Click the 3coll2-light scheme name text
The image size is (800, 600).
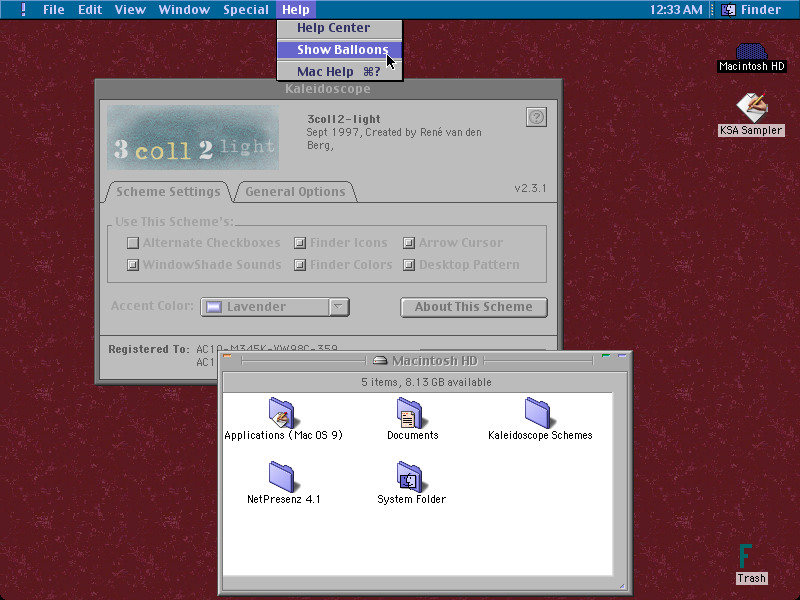(343, 119)
